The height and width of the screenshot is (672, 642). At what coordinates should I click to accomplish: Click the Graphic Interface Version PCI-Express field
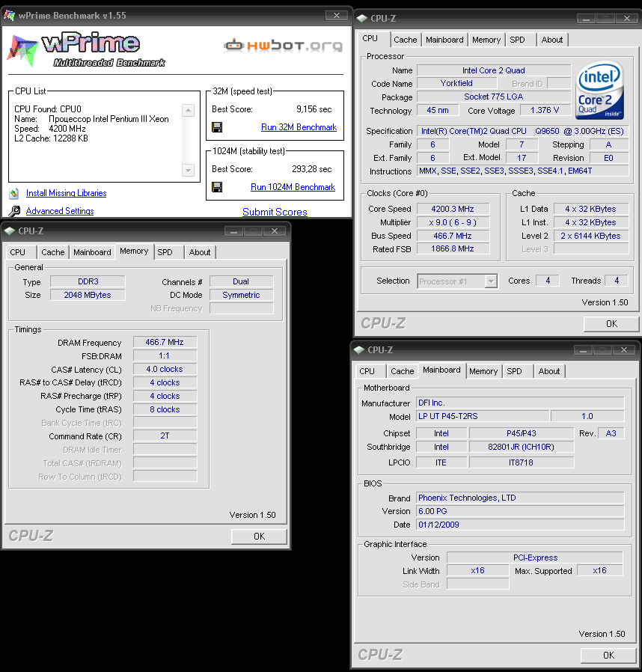click(x=535, y=558)
